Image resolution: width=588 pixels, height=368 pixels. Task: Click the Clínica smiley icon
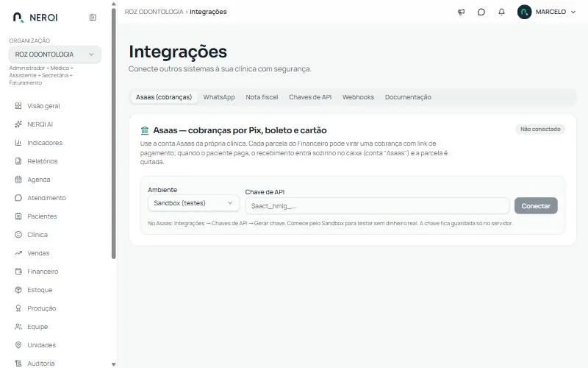(18, 235)
